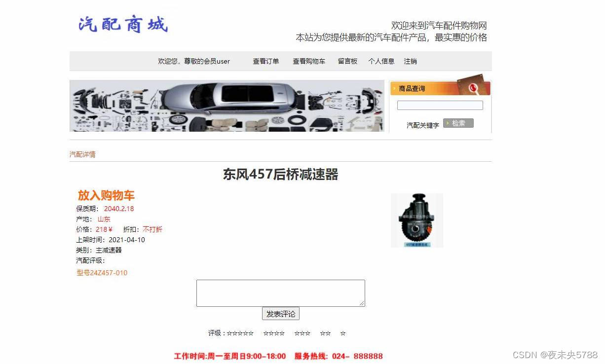Select the five-star rating option
The image size is (605, 364).
[x=240, y=333]
